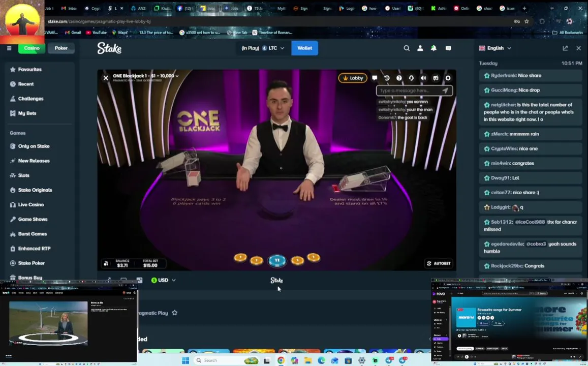
Task: Return to the Lobby
Action: point(353,78)
